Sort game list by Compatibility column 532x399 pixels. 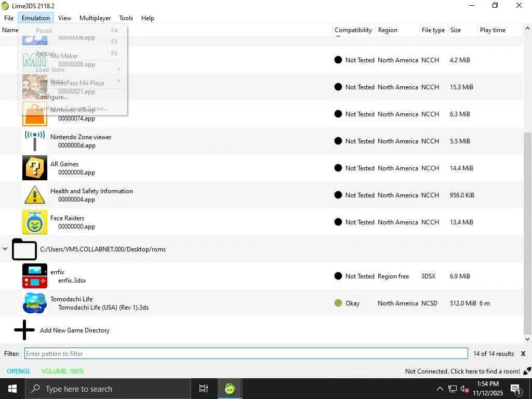pos(353,30)
